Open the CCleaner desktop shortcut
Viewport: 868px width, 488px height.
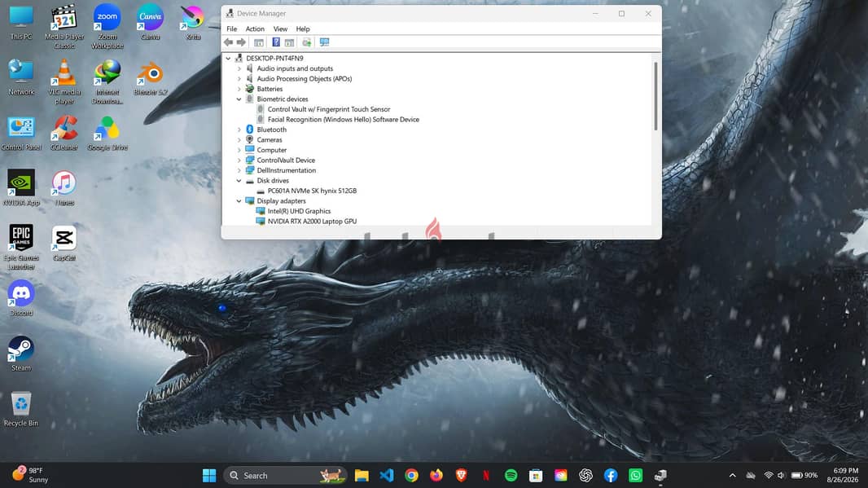pyautogui.click(x=64, y=133)
